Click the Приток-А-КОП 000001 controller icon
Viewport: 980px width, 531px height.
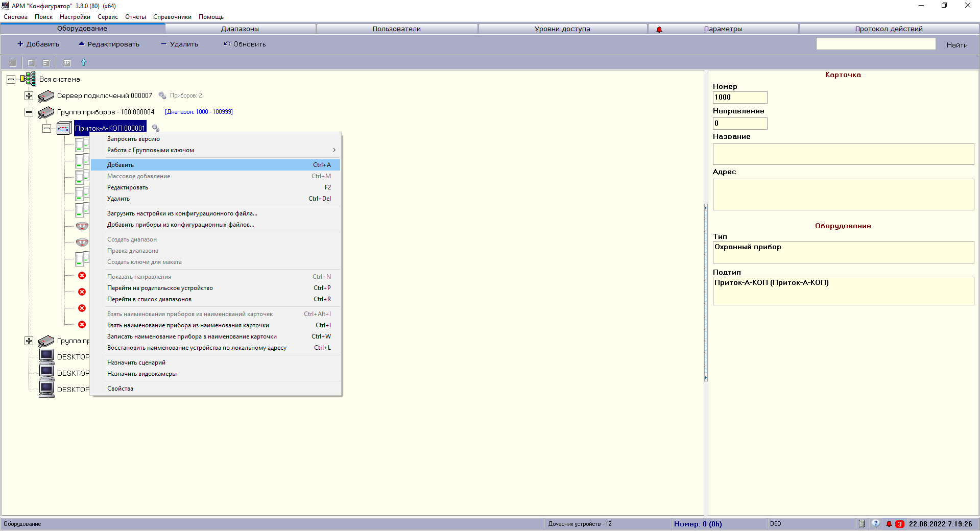[x=64, y=128]
